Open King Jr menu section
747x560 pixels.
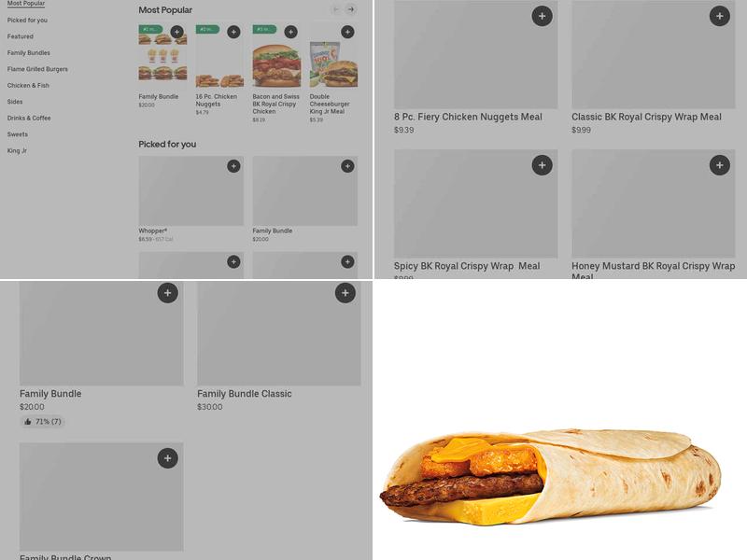(x=17, y=150)
